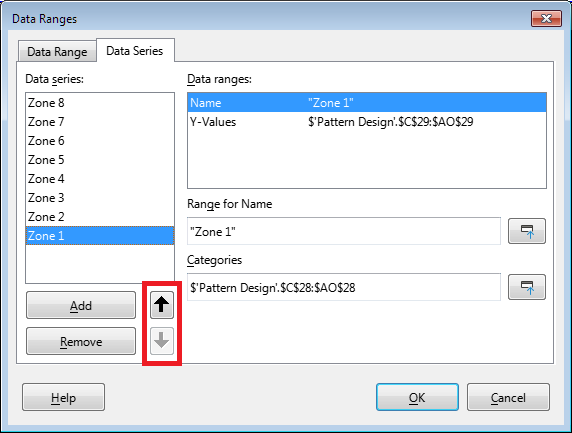This screenshot has width=572, height=433.
Task: Remove the selected data series
Action: [81, 341]
